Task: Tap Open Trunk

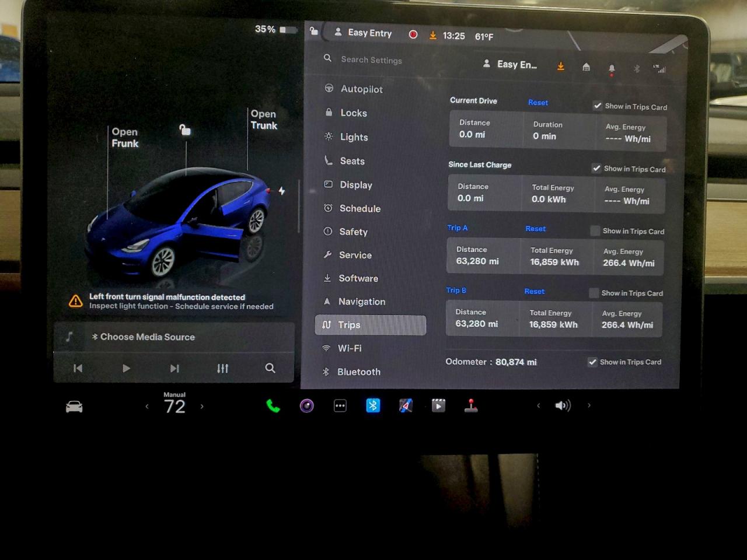Action: click(264, 120)
